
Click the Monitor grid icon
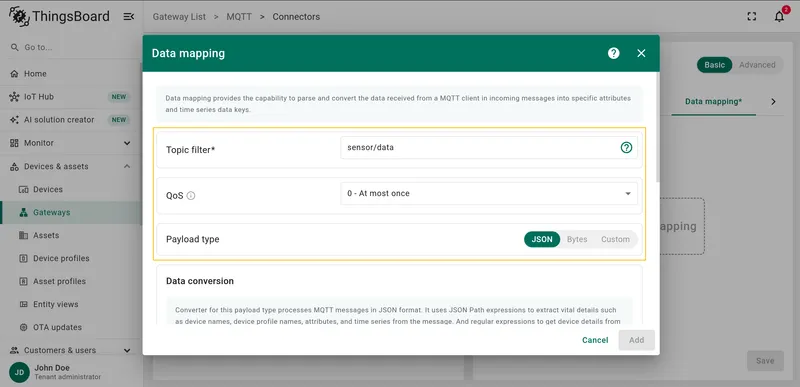pos(14,143)
